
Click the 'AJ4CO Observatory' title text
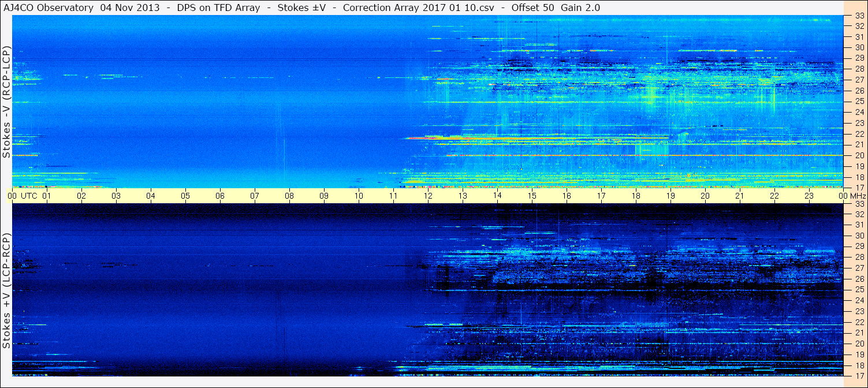tap(49, 8)
